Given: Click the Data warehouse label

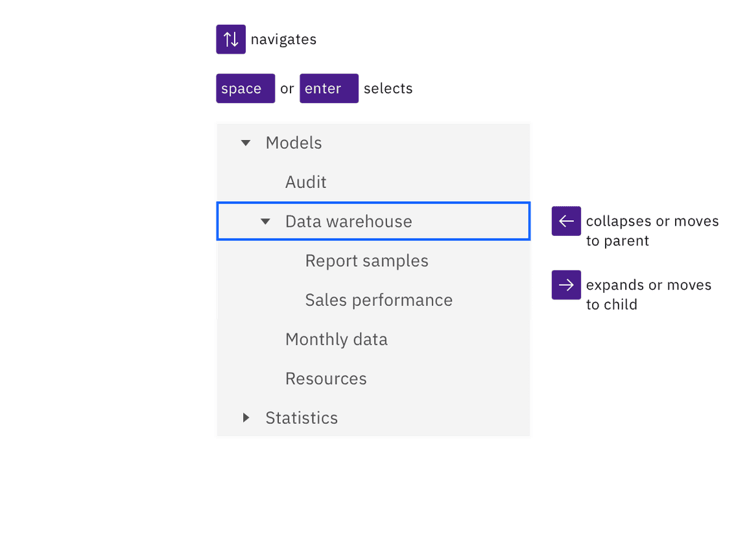Looking at the screenshot, I should tap(348, 222).
